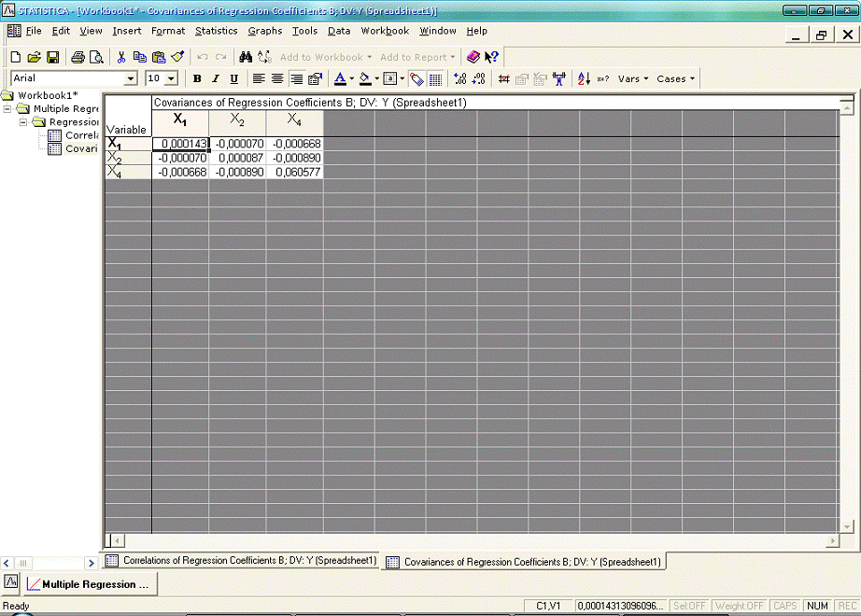Image resolution: width=861 pixels, height=616 pixels.
Task: Toggle Underline formatting
Action: pyautogui.click(x=233, y=79)
